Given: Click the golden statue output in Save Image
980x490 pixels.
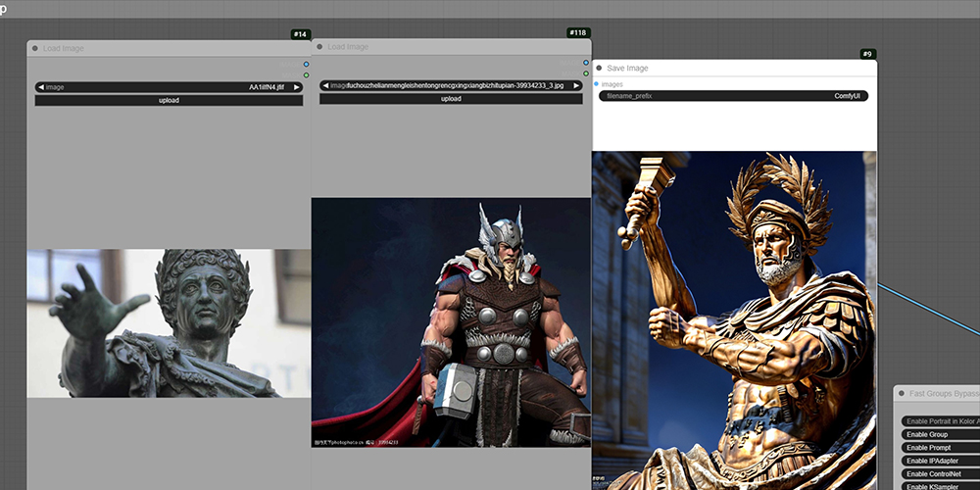Looking at the screenshot, I should pos(734,320).
